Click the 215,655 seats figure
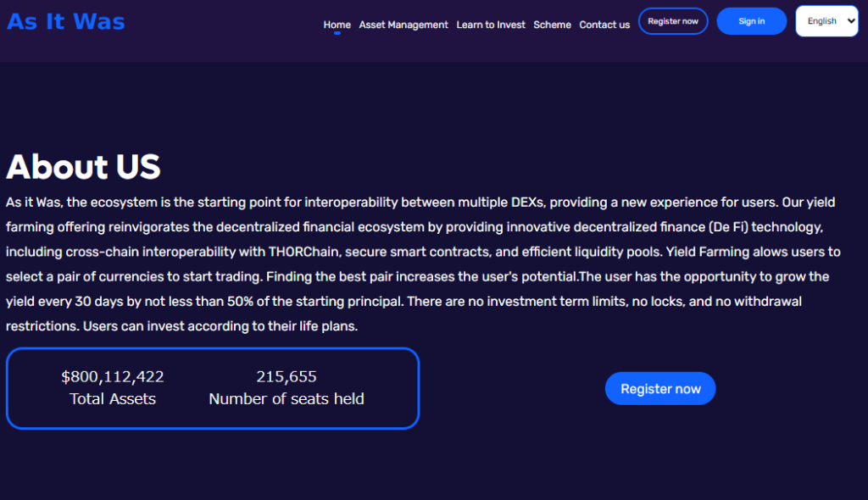This screenshot has width=868, height=500. (x=287, y=377)
